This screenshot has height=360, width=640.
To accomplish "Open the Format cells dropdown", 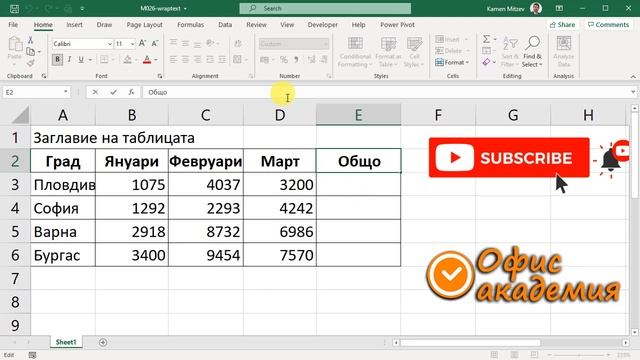I will (x=452, y=62).
